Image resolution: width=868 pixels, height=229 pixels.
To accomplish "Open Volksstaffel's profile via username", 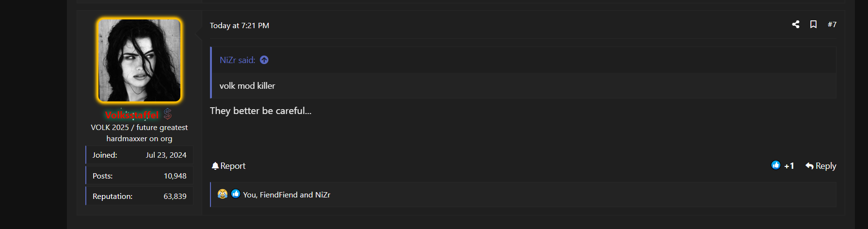I will pos(132,115).
